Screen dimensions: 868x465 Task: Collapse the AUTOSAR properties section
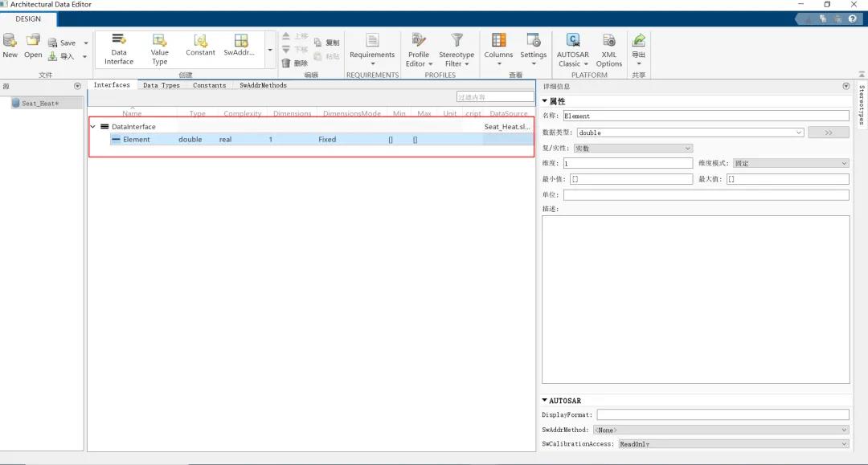[x=545, y=401]
